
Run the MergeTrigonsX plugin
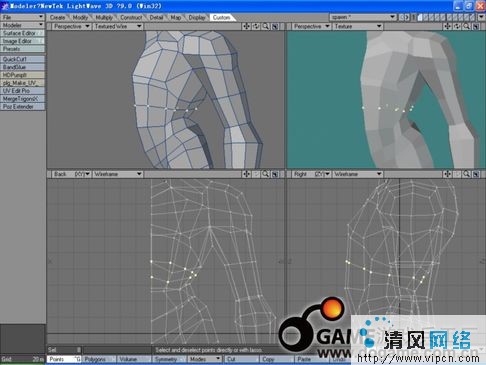(22, 99)
